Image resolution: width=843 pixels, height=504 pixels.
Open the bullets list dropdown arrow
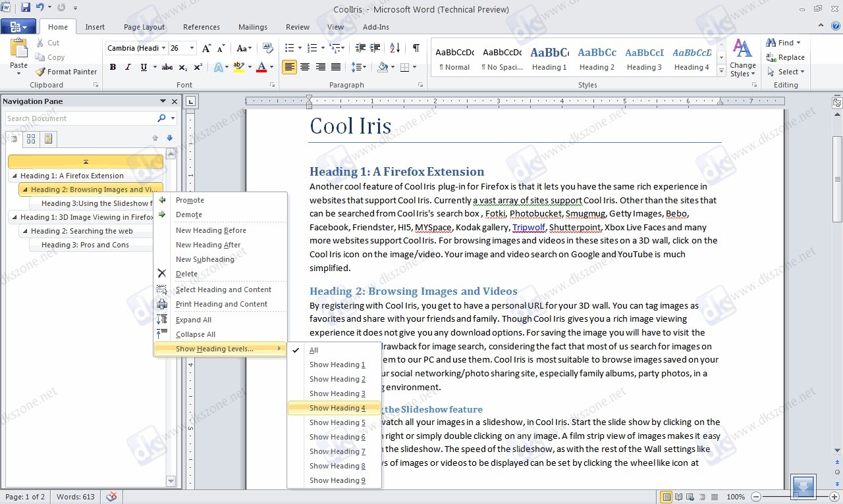300,48
